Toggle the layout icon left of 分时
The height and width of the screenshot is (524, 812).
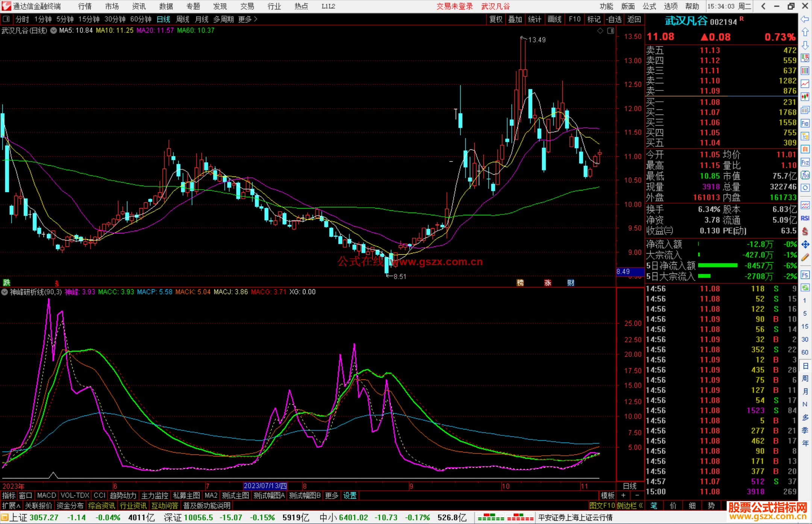(6, 19)
